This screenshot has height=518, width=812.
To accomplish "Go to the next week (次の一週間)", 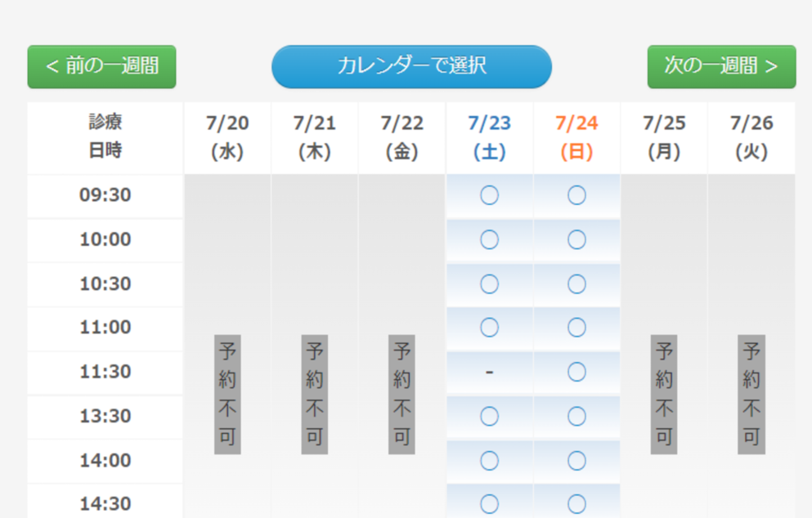I will coord(721,66).
